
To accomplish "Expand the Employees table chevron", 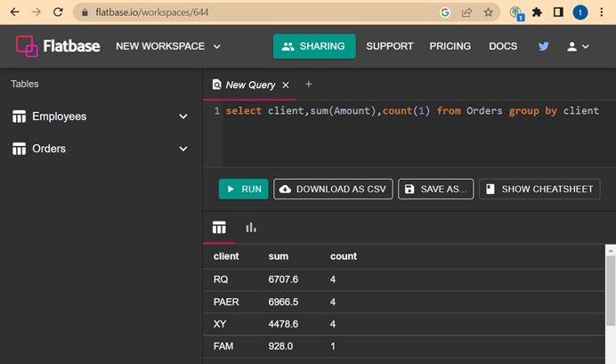I will point(183,117).
